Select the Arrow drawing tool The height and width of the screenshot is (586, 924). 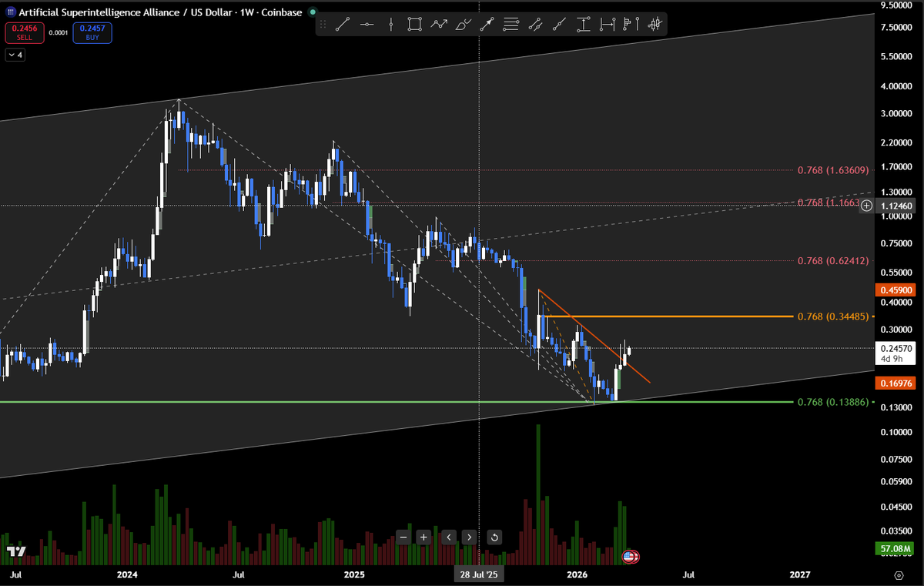click(x=487, y=25)
